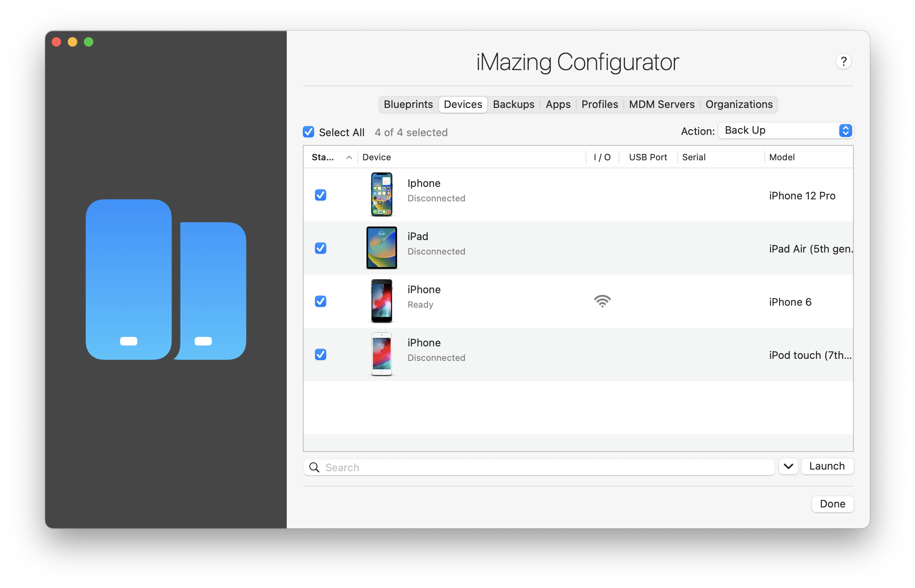Screen dimensions: 915x588
Task: Click the Wi-Fi icon on iPhone 6 row
Action: coord(602,301)
